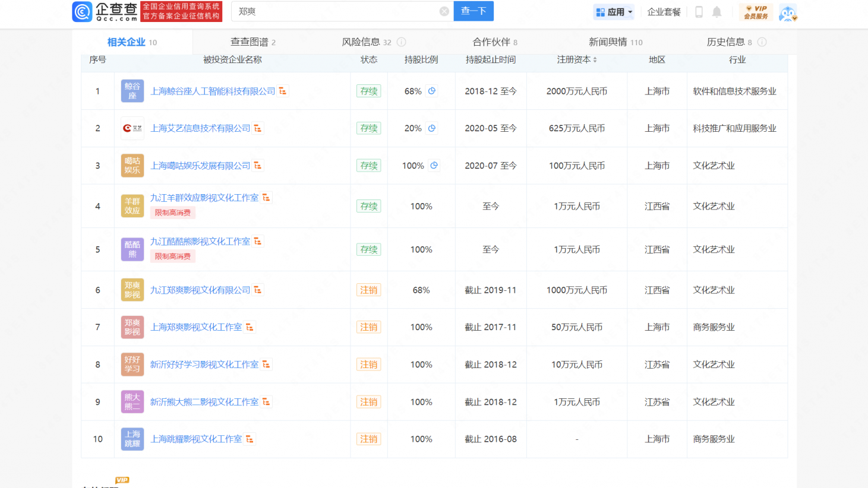Click the Qcc.com logo
Screen dimensions: 868x488
105,11
